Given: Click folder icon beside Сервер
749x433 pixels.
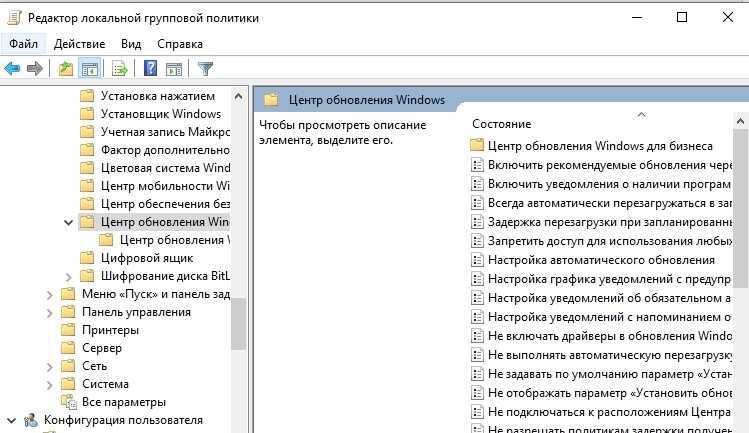Looking at the screenshot, I should (x=68, y=348).
